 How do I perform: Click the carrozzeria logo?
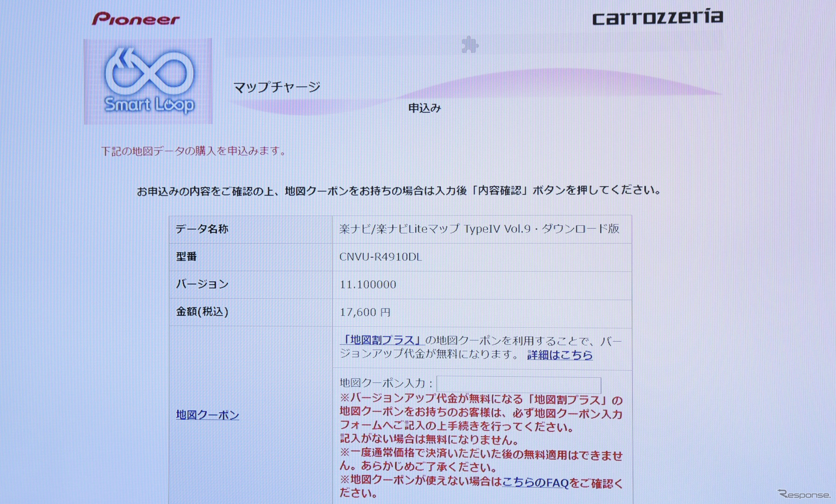click(657, 17)
